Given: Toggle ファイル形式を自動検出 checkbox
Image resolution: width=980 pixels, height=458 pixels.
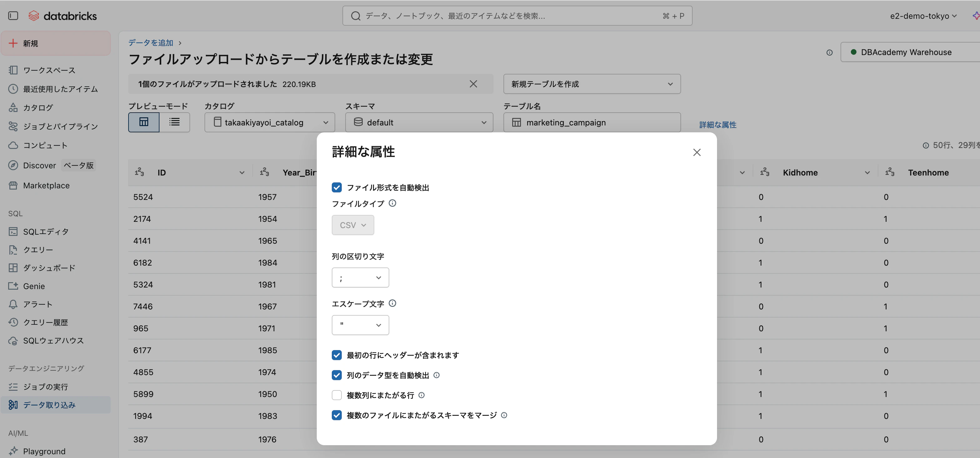Looking at the screenshot, I should 337,187.
